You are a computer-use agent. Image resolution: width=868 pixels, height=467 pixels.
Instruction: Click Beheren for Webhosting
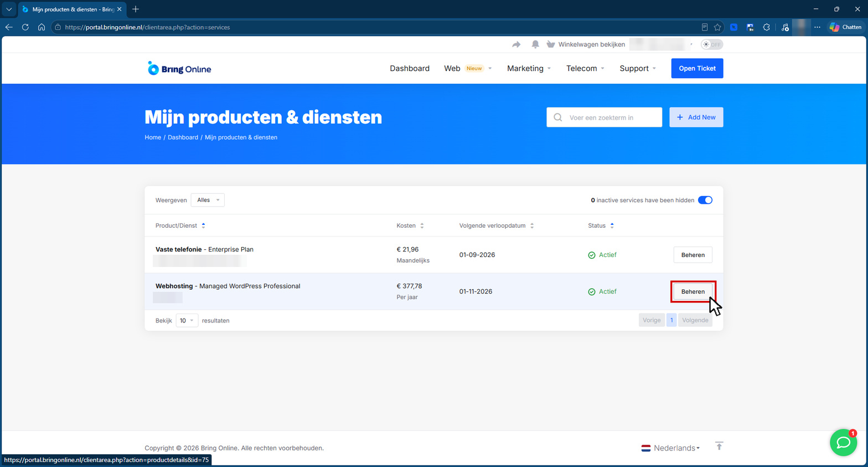[x=693, y=291]
